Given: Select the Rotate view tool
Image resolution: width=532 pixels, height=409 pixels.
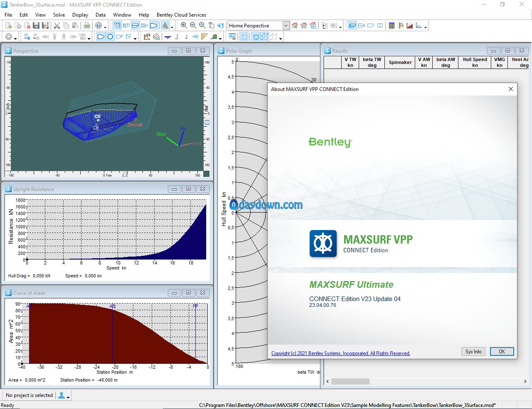Looking at the screenshot, I should tap(220, 25).
